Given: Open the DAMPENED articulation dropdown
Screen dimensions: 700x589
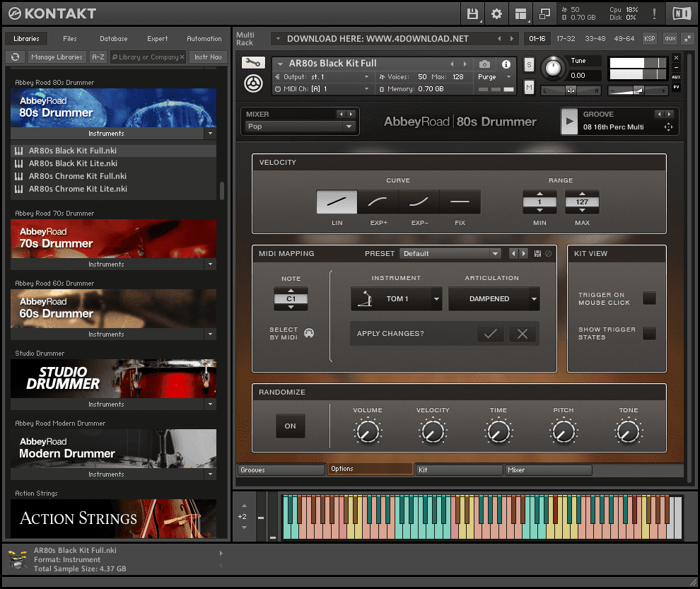Looking at the screenshot, I should pyautogui.click(x=494, y=298).
